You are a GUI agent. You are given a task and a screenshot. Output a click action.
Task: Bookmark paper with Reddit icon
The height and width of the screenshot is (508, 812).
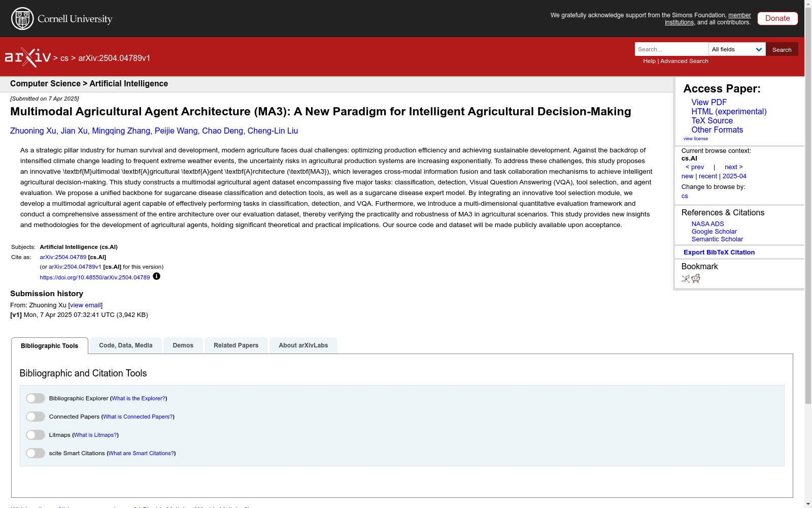[x=696, y=278]
